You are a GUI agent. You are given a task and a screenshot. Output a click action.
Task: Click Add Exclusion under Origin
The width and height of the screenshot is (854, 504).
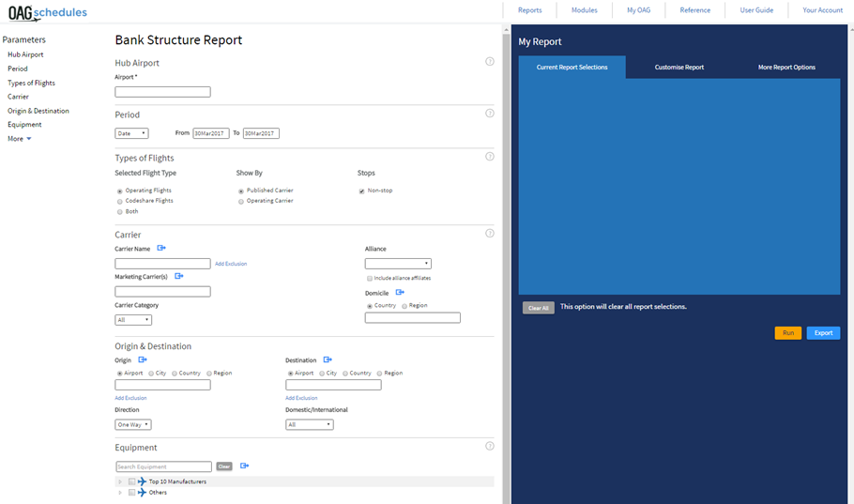(x=130, y=398)
